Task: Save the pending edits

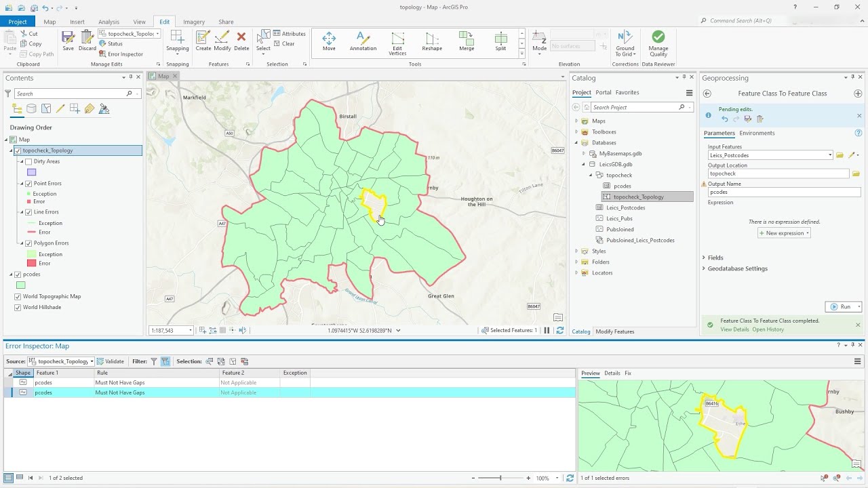Action: 68,41
